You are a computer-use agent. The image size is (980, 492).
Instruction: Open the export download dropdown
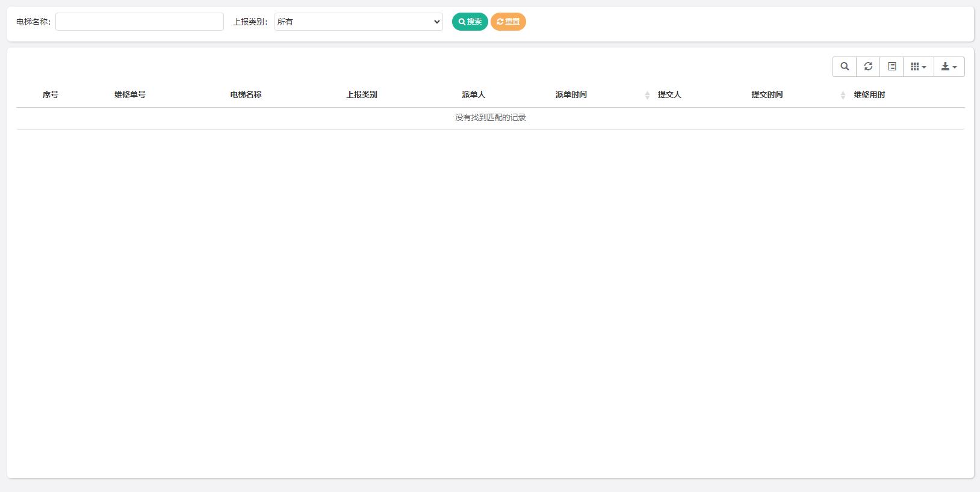point(949,67)
